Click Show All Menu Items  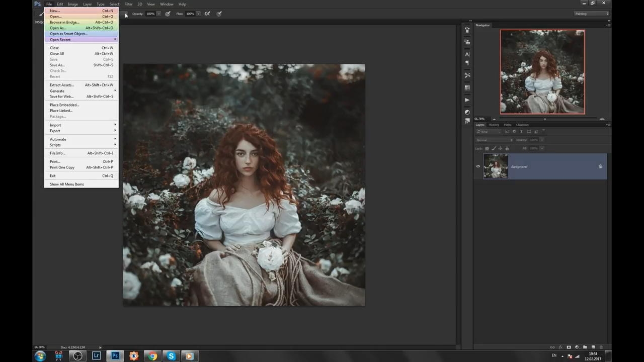click(81, 184)
